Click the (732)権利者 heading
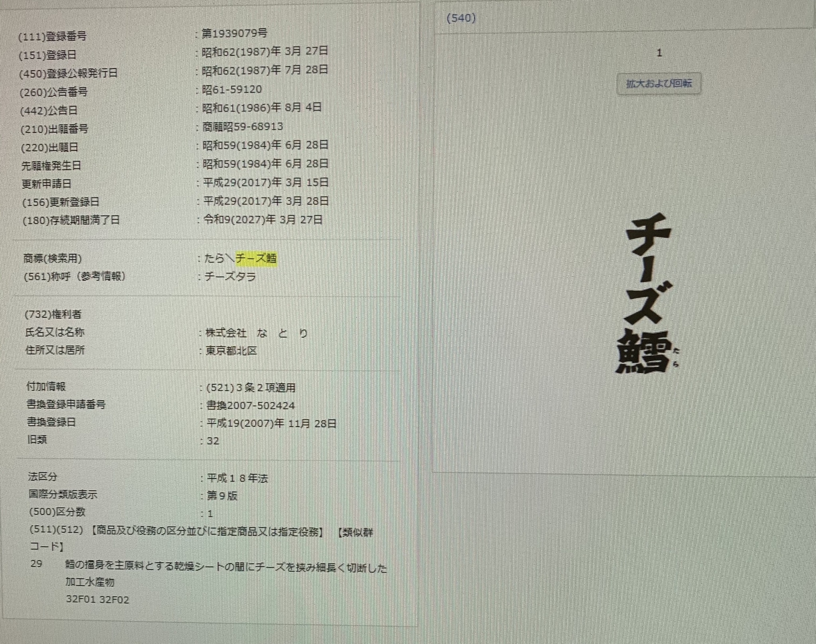Image resolution: width=816 pixels, height=644 pixels. tap(53, 314)
